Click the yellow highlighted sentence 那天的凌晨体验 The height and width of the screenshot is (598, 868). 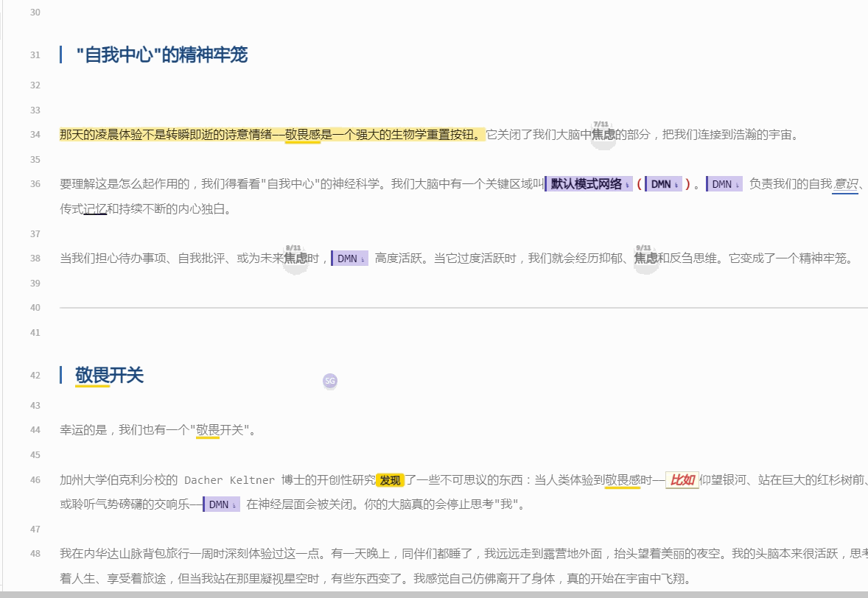point(273,135)
